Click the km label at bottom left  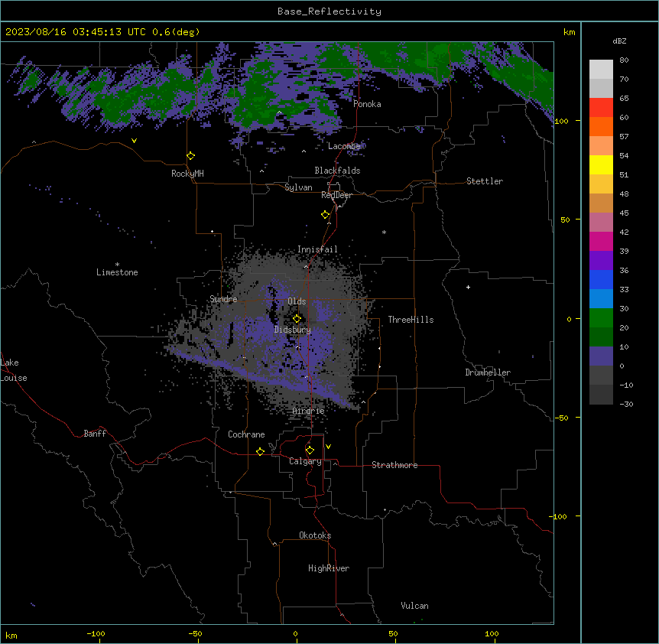click(x=11, y=635)
